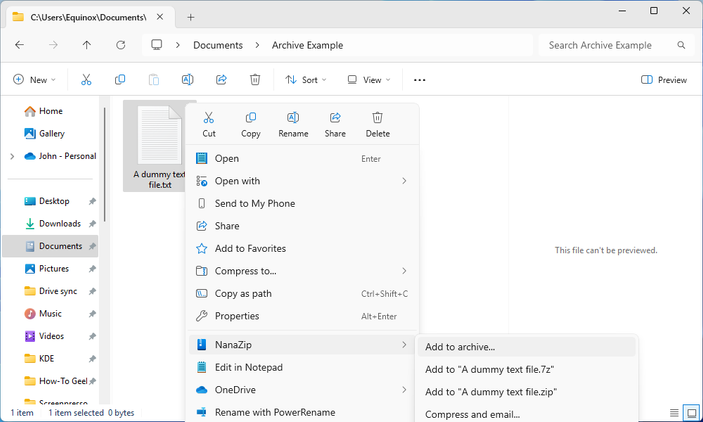The height and width of the screenshot is (422, 703).
Task: Click the navigation pane scrollbar
Action: 105,164
